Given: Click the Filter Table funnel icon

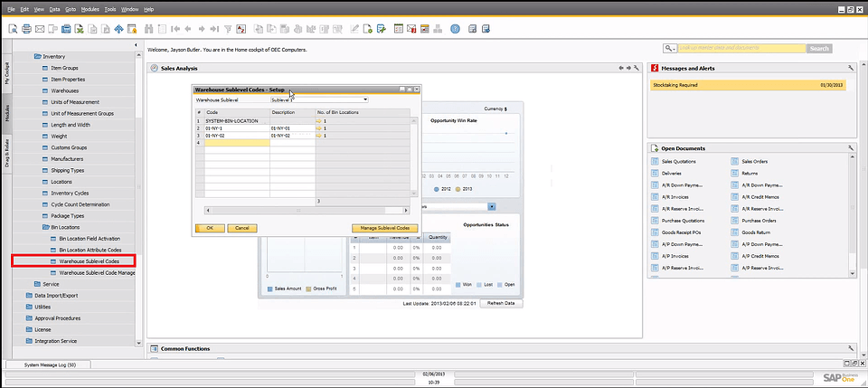Looking at the screenshot, I should (228, 29).
